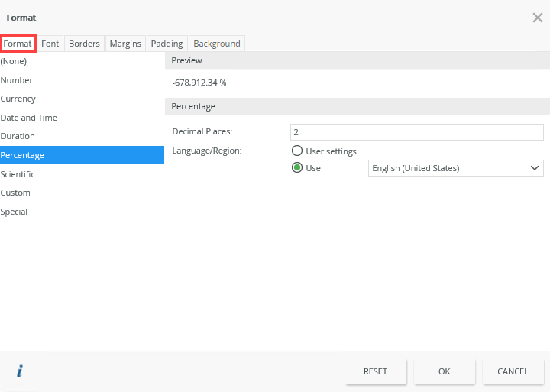Close the Format dialog with the X
The image size is (550, 392).
tap(537, 18)
